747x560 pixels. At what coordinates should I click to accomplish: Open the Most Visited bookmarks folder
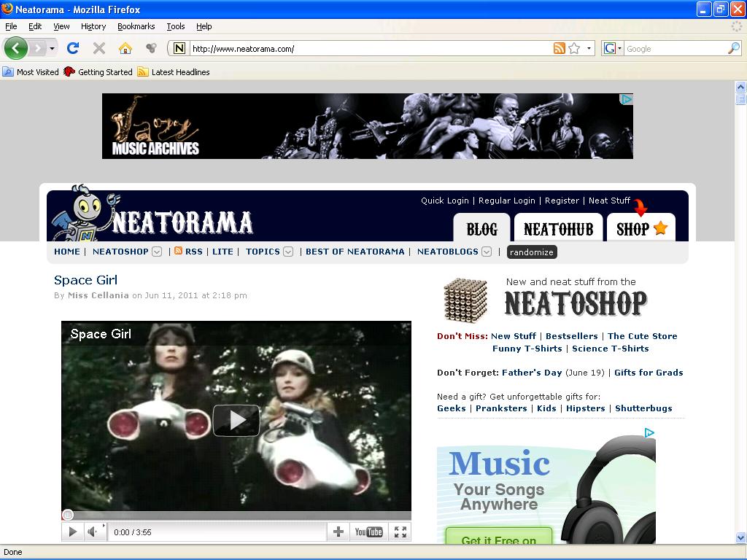point(31,72)
